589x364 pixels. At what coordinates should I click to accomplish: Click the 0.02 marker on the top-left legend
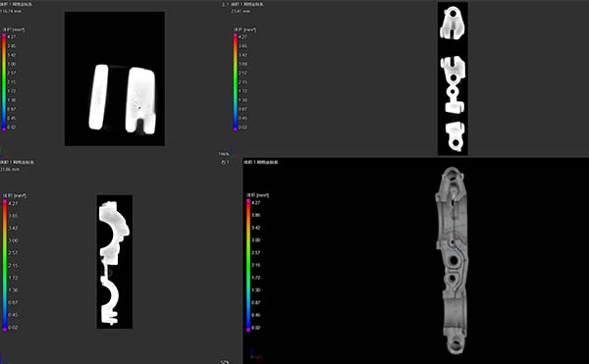[x=4, y=129]
